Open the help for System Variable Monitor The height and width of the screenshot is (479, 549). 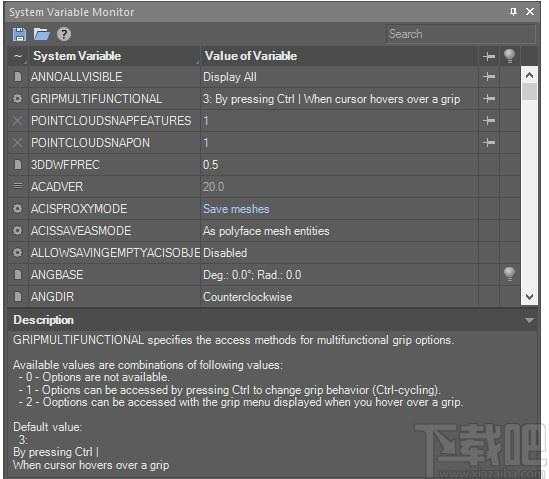coord(64,34)
